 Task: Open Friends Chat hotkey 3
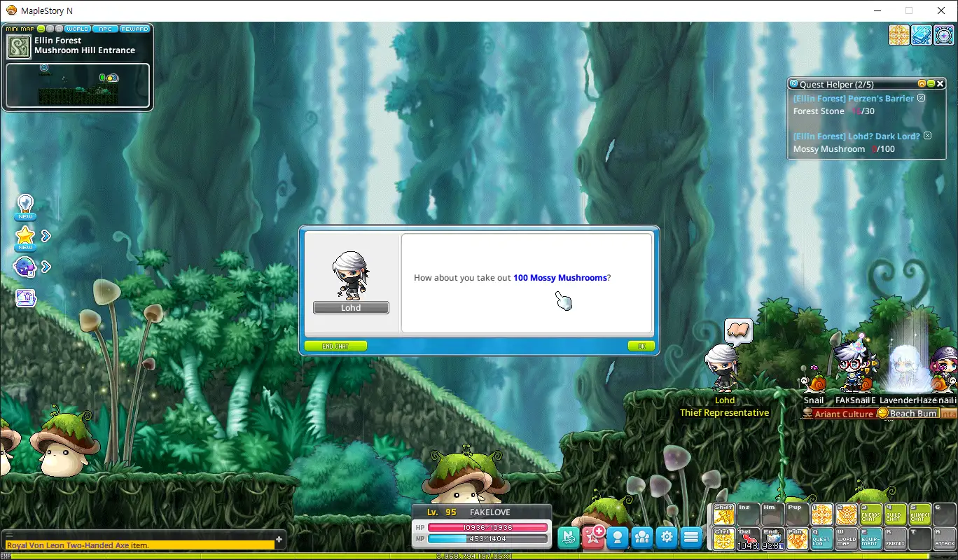871,514
